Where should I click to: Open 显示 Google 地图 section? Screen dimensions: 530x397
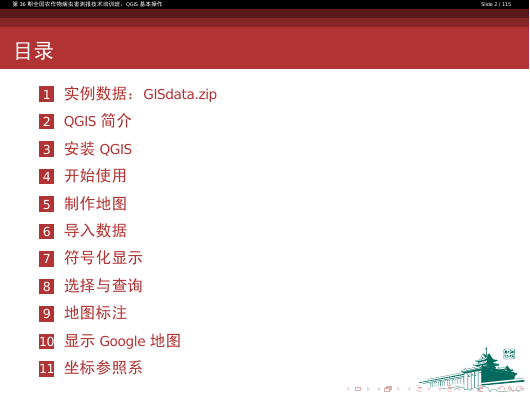(x=122, y=341)
